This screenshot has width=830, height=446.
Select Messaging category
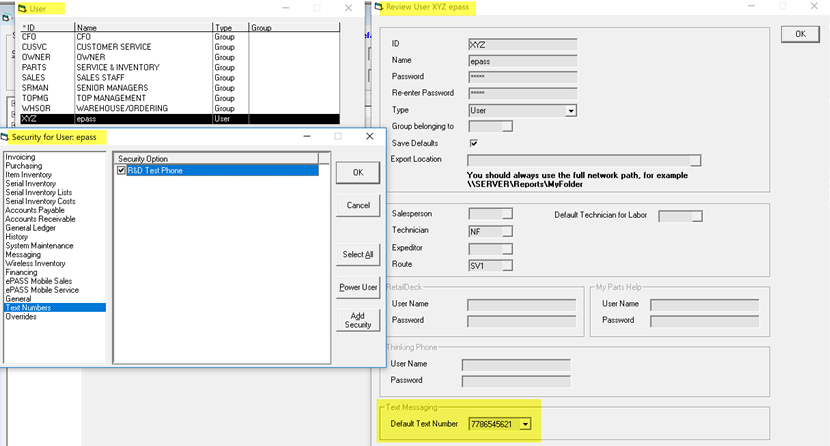coord(23,254)
